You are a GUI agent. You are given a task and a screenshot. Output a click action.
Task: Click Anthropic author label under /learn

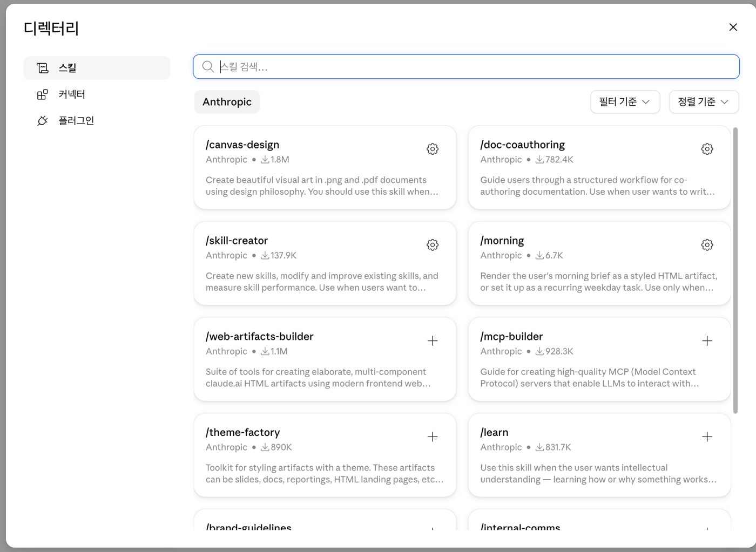click(501, 448)
